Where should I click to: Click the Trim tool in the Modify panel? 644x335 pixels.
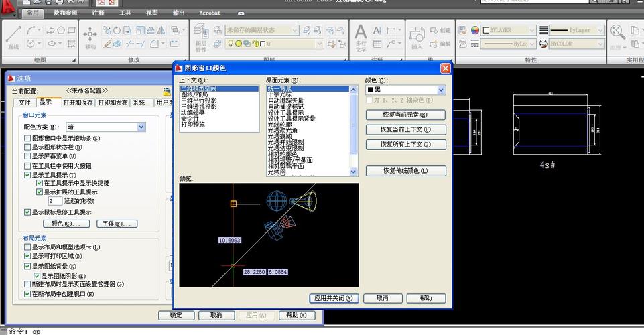click(x=130, y=44)
